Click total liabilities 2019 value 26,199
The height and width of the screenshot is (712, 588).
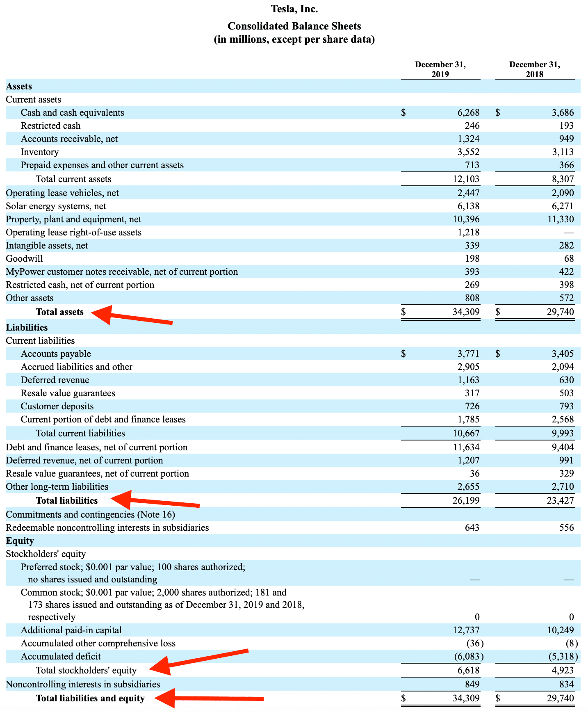pyautogui.click(x=466, y=500)
